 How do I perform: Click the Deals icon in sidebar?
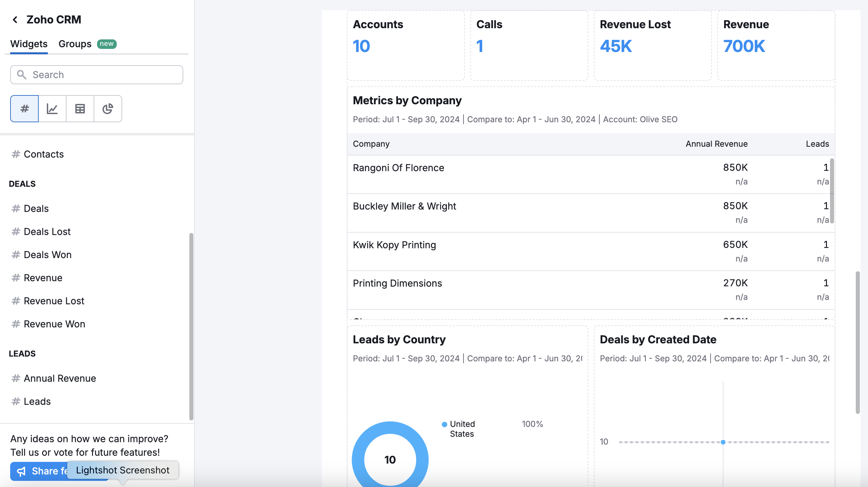tap(16, 208)
